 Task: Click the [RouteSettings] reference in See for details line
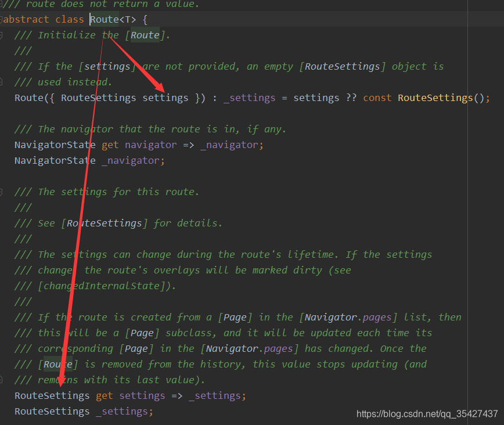click(x=105, y=223)
